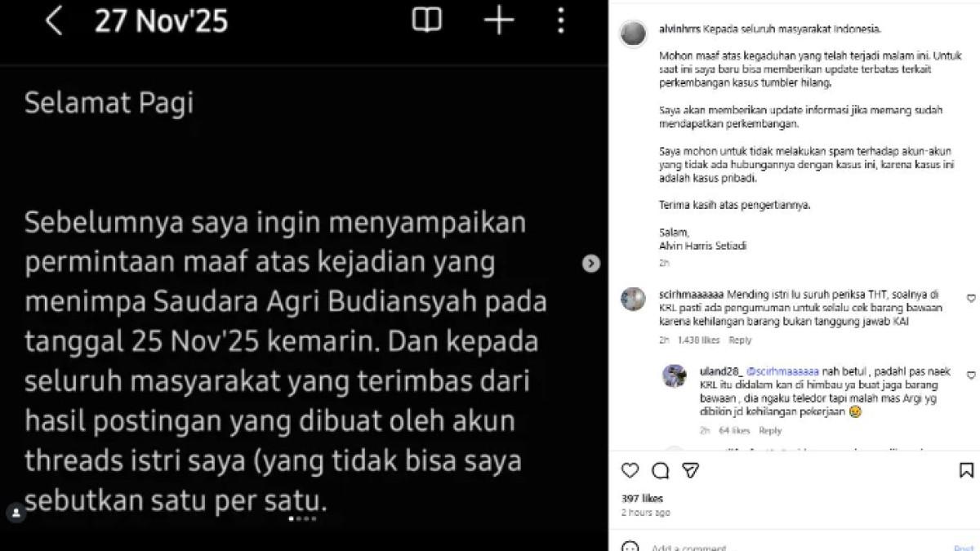Tap the back arrow beside 27 Nov'25
This screenshot has height=551, width=980.
(x=54, y=20)
